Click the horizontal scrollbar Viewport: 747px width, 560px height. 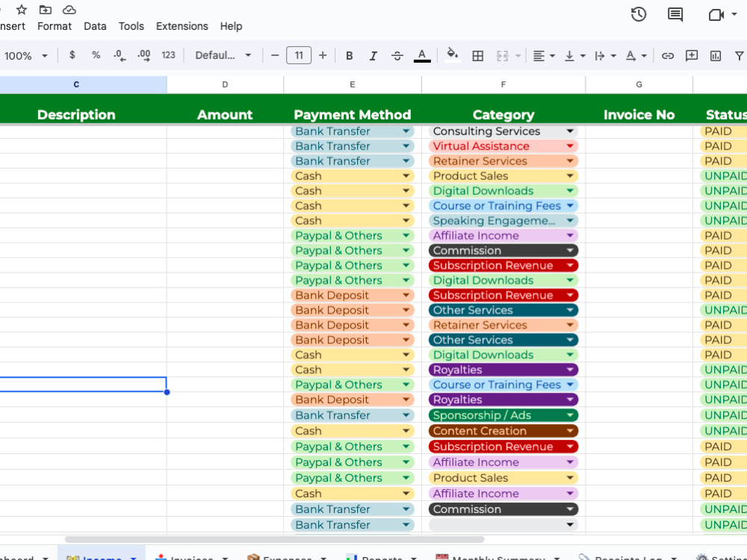tap(274, 540)
